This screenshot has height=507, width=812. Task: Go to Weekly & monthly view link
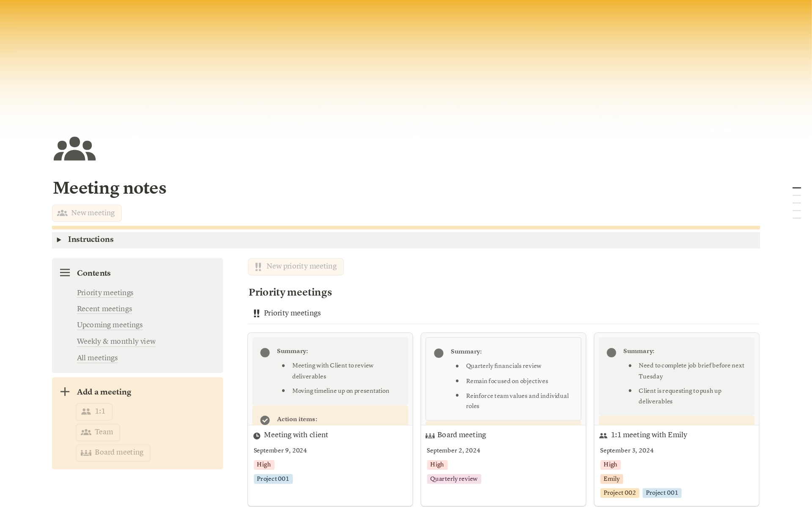click(x=116, y=341)
